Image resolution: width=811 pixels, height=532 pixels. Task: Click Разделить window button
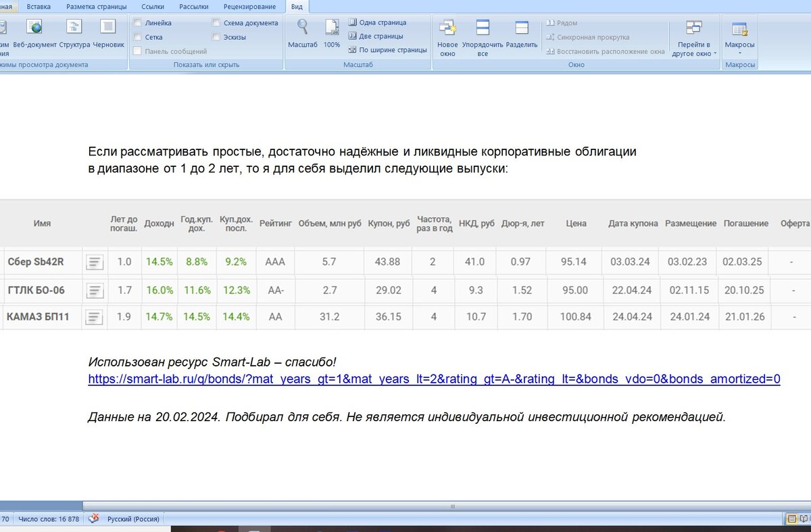pyautogui.click(x=522, y=34)
